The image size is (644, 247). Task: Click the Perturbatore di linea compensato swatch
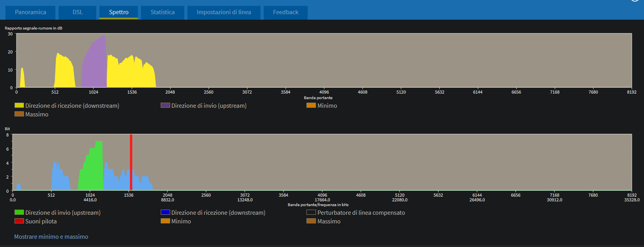[311, 212]
